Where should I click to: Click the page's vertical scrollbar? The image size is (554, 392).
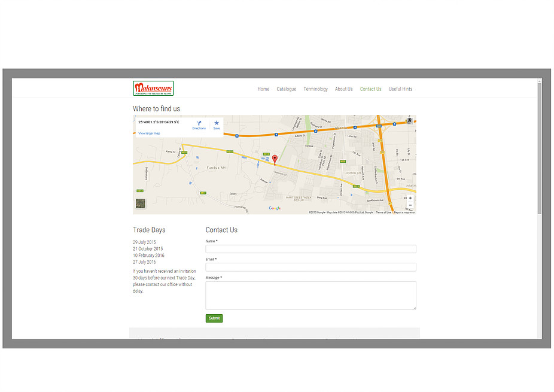click(539, 150)
